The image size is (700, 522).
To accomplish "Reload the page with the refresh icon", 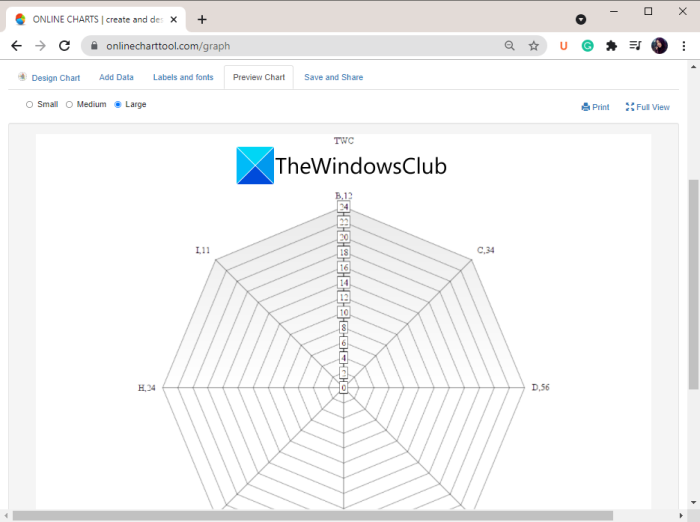I will [x=65, y=46].
